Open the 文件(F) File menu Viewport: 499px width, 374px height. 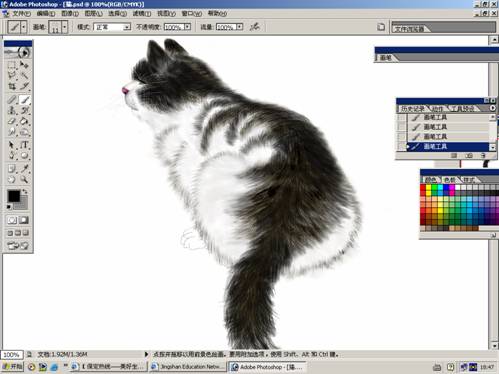(21, 14)
